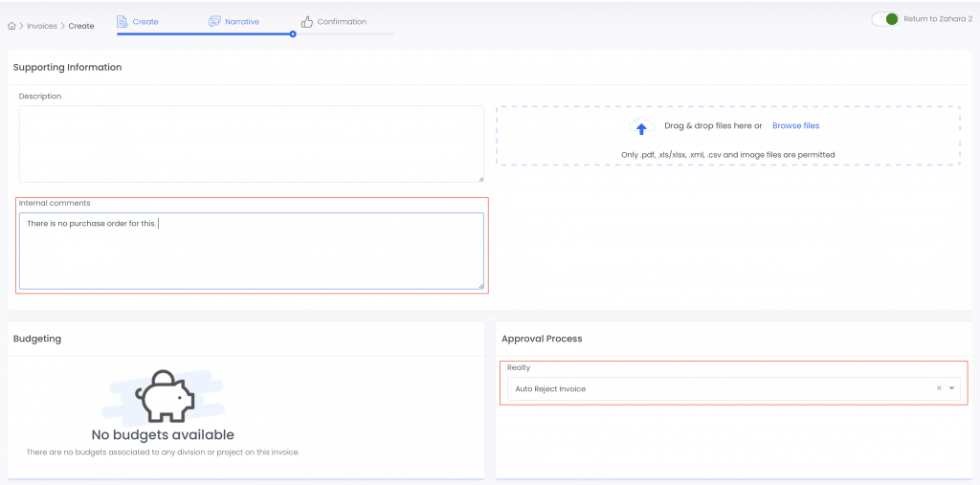Image resolution: width=980 pixels, height=485 pixels.
Task: Click the permitted file types note
Action: pos(728,154)
